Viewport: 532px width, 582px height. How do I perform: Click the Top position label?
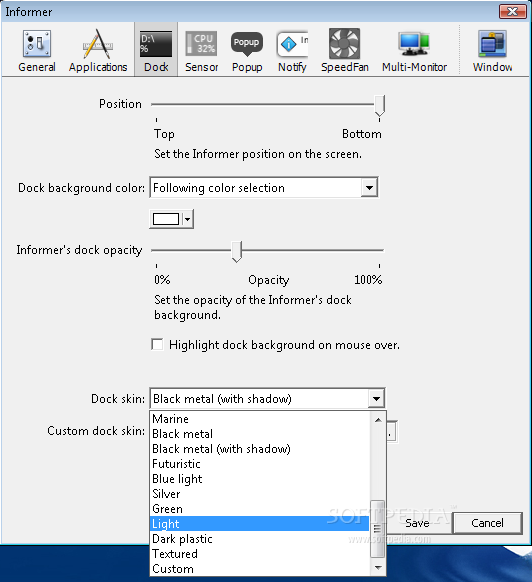click(x=164, y=134)
